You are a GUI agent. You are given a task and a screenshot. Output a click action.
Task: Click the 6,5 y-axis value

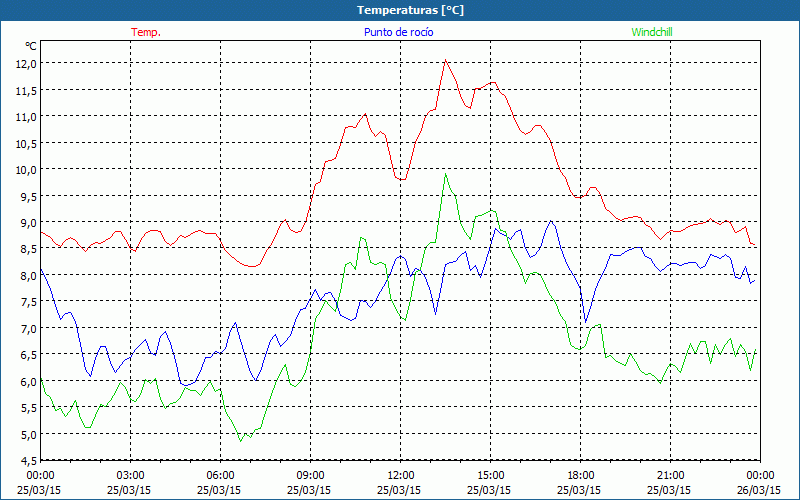coord(29,355)
